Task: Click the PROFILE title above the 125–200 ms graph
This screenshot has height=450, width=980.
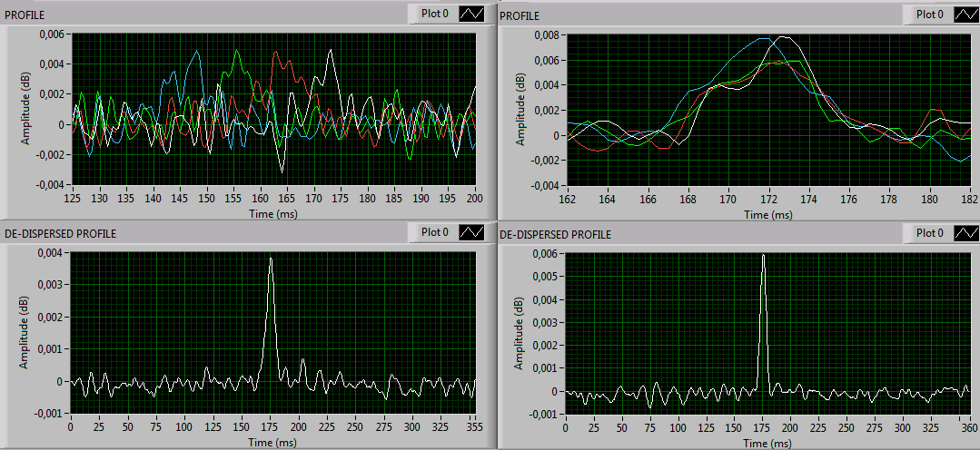Action: (x=26, y=15)
